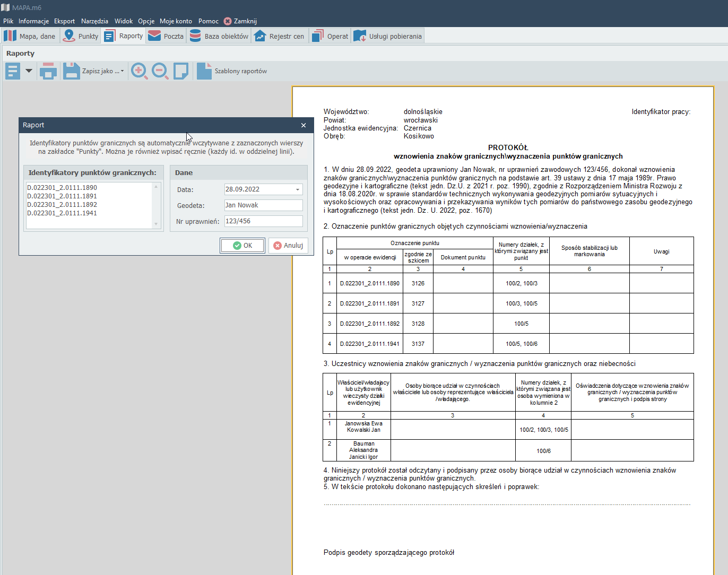Screen dimensions: 728x575
Task: Click the print report icon
Action: point(48,71)
